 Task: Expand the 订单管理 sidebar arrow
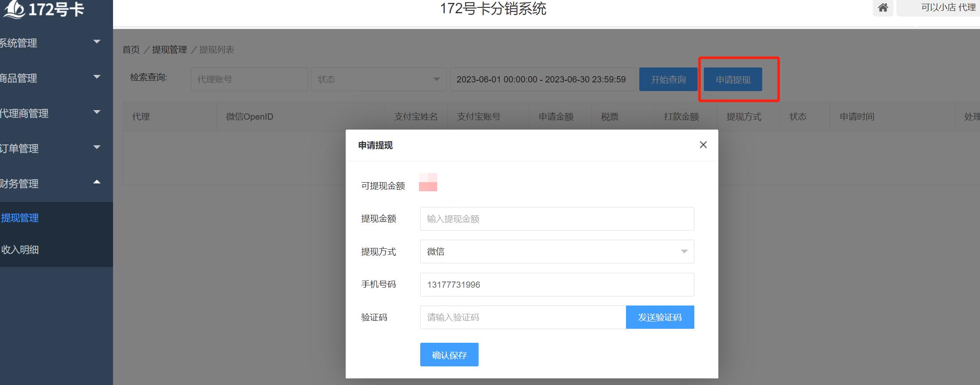98,147
